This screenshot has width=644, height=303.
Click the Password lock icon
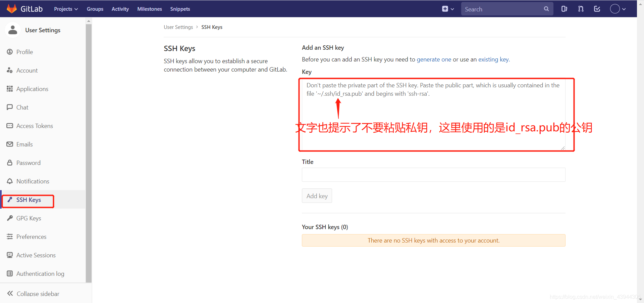10,163
